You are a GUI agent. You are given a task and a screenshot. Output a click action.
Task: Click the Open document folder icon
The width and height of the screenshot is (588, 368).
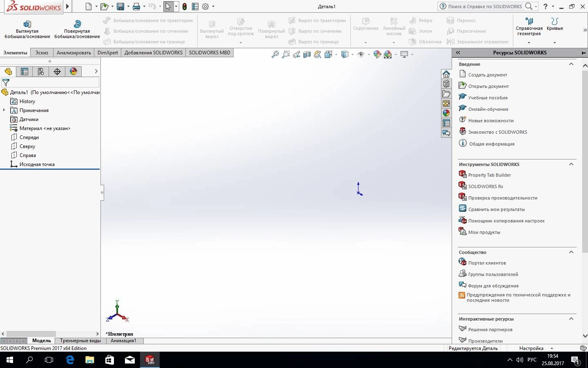[x=105, y=6]
